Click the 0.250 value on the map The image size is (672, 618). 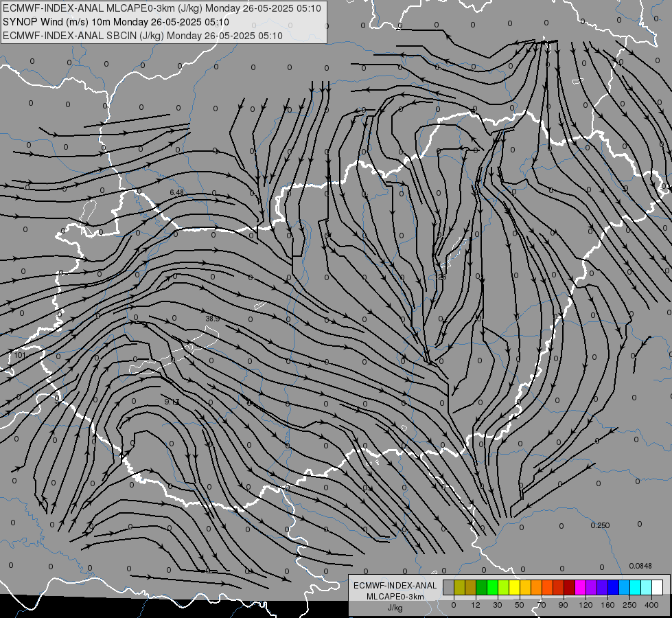pyautogui.click(x=600, y=525)
